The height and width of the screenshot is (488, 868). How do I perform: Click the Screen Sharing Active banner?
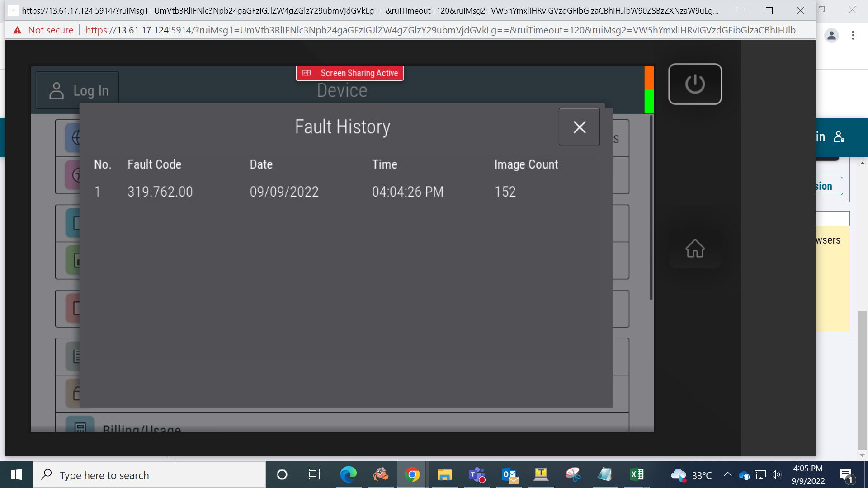click(x=349, y=73)
